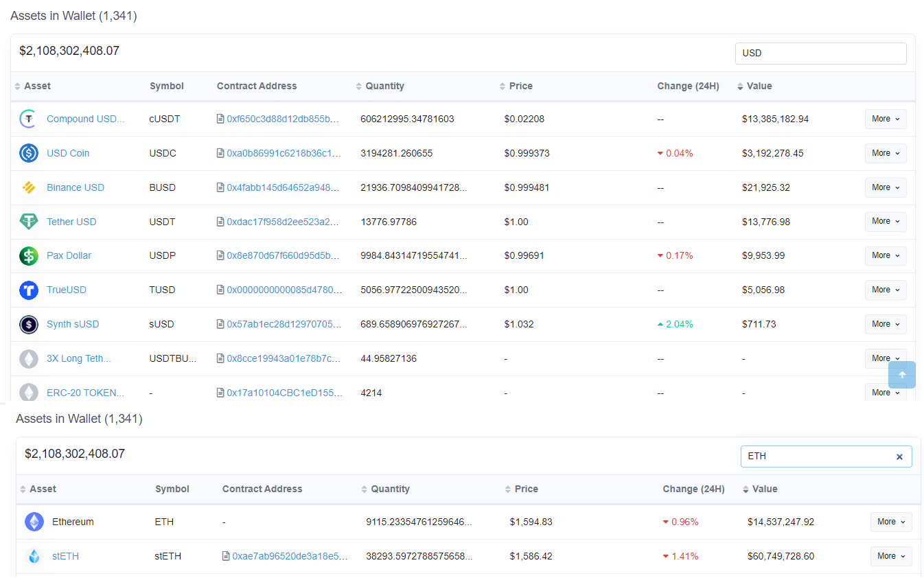Select the sUSD change 2.04%

click(675, 324)
